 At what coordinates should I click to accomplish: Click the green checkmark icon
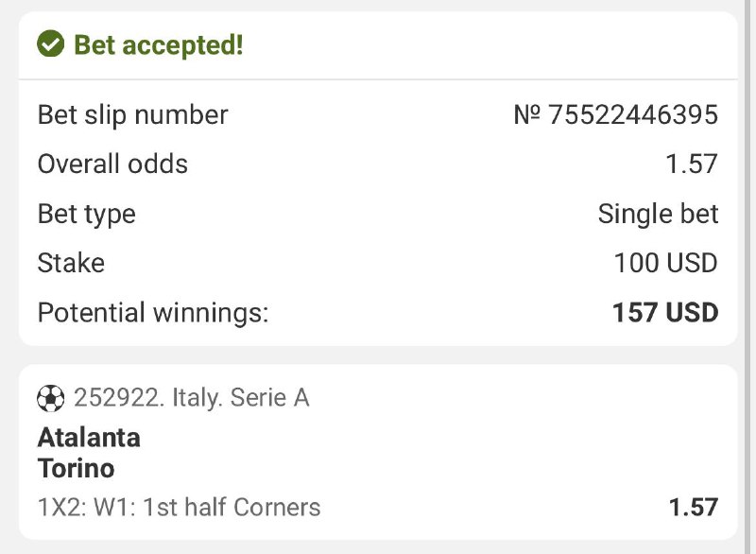[x=50, y=44]
